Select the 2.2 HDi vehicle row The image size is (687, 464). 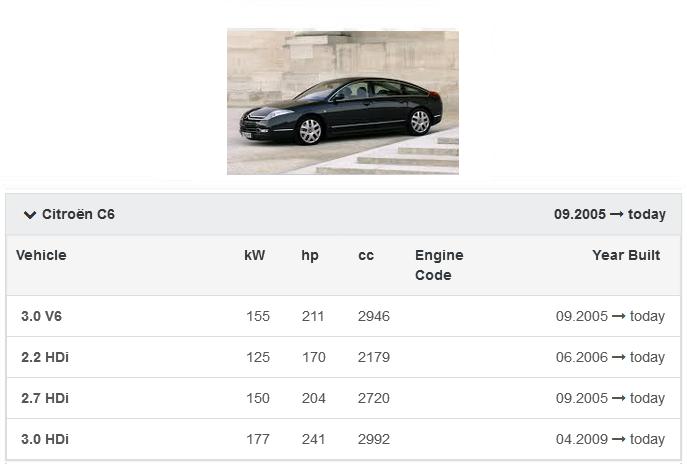45,358
